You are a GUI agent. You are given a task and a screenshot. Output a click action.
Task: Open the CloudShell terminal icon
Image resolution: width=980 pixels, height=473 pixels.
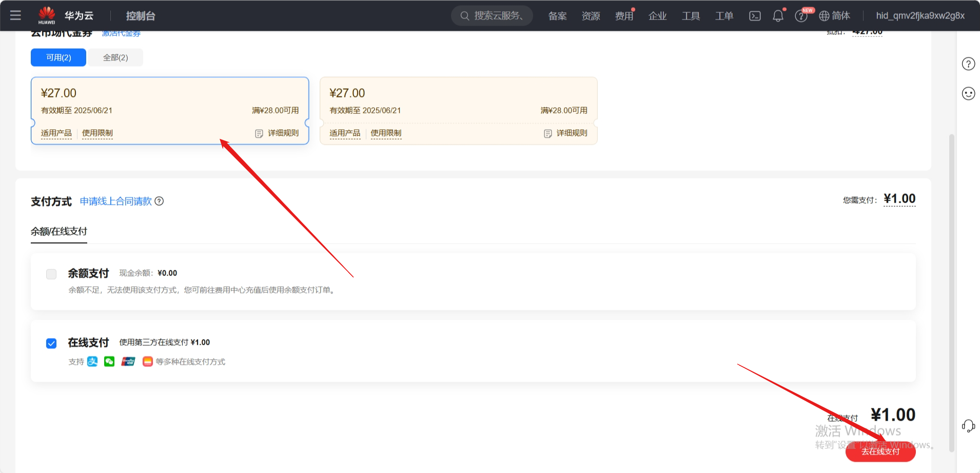click(x=755, y=16)
